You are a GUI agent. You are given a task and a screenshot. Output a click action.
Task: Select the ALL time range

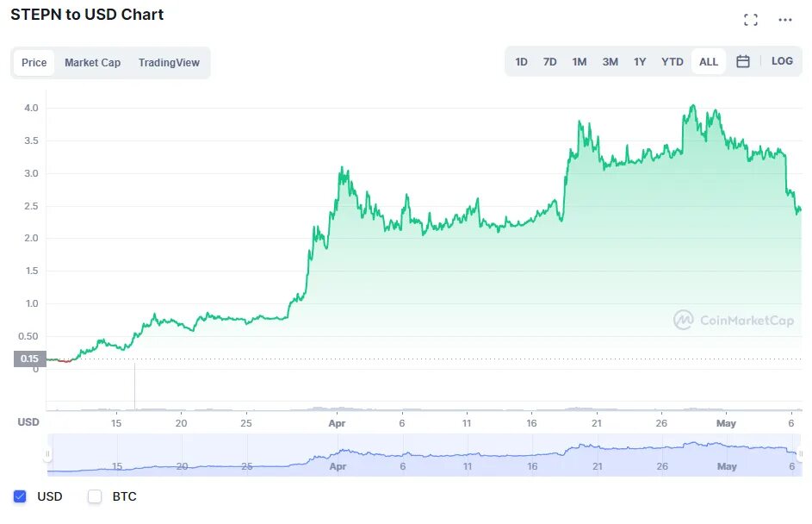(709, 62)
